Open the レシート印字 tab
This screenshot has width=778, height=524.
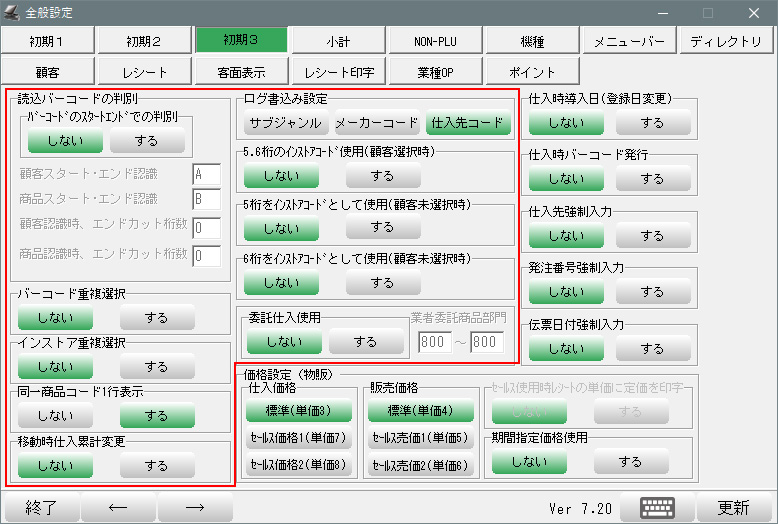[x=339, y=72]
